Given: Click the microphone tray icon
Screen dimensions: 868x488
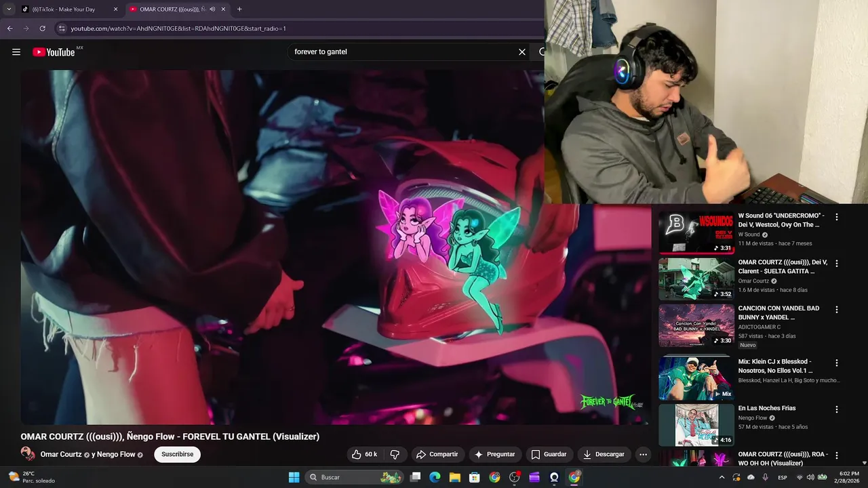Looking at the screenshot, I should pyautogui.click(x=766, y=477).
